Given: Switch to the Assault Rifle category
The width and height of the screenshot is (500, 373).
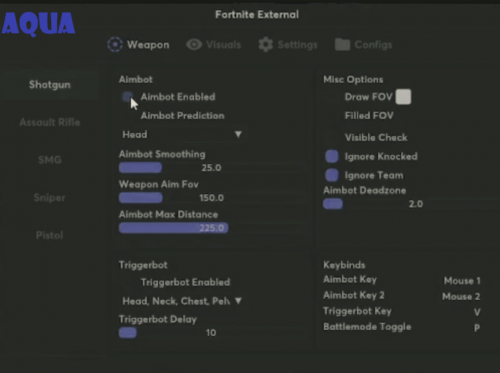Looking at the screenshot, I should (x=50, y=122).
